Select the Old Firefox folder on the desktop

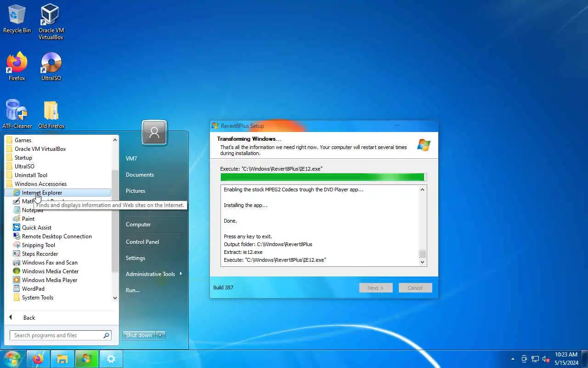(x=51, y=115)
